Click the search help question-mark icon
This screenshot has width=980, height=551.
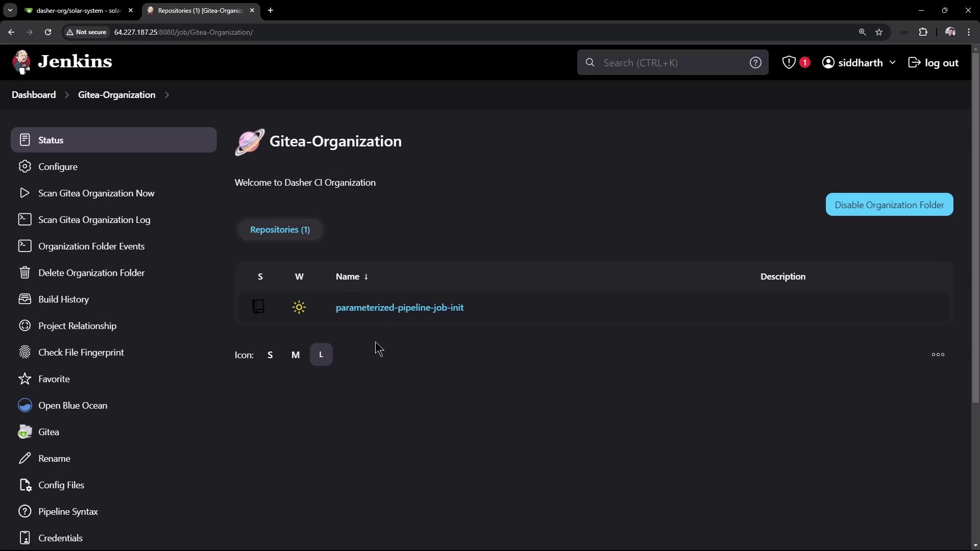755,62
